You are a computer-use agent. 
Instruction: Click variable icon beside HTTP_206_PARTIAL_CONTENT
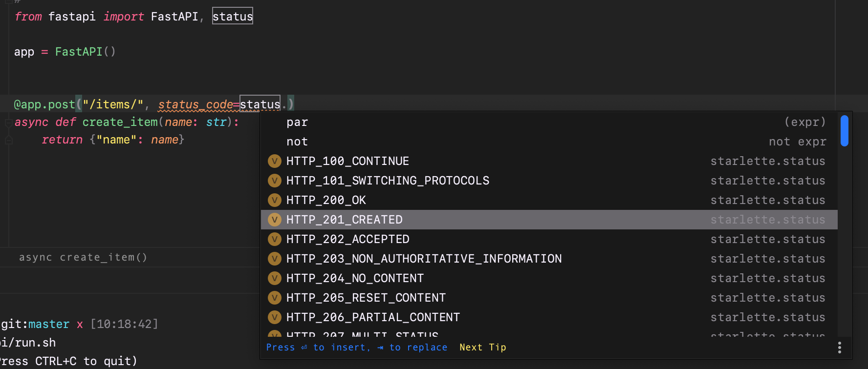[275, 317]
